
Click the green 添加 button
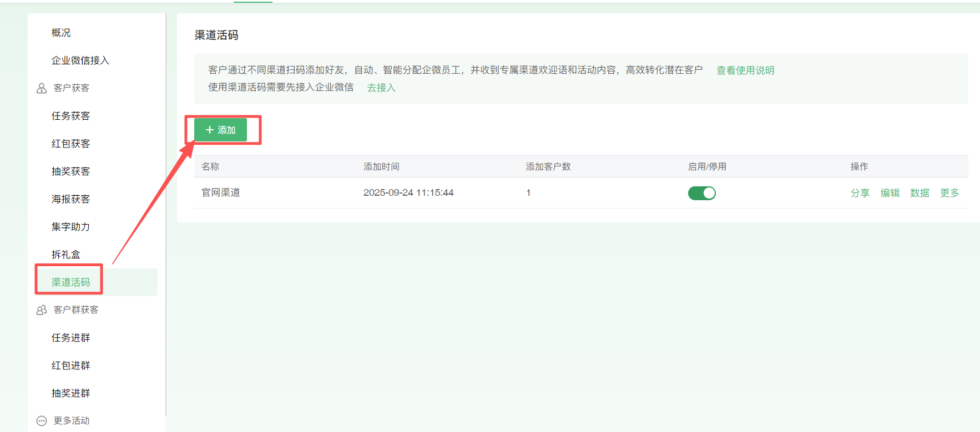click(x=220, y=130)
